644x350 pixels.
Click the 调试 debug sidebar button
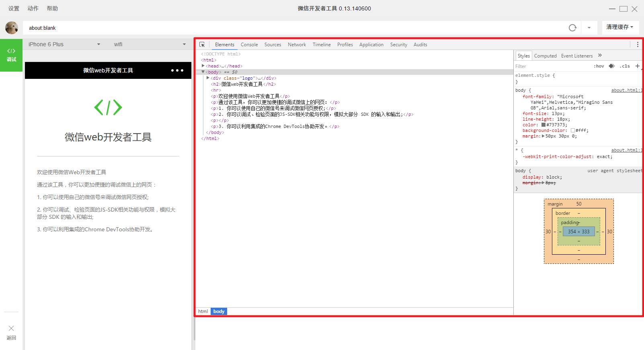tap(11, 55)
